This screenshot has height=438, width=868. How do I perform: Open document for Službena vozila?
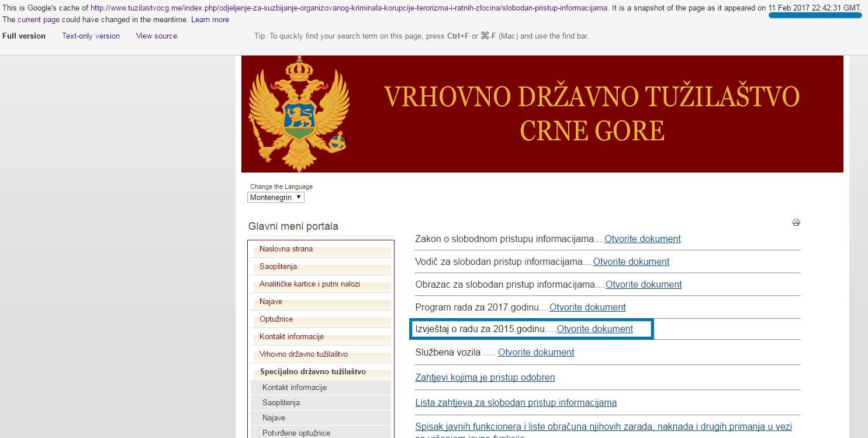[x=536, y=353]
